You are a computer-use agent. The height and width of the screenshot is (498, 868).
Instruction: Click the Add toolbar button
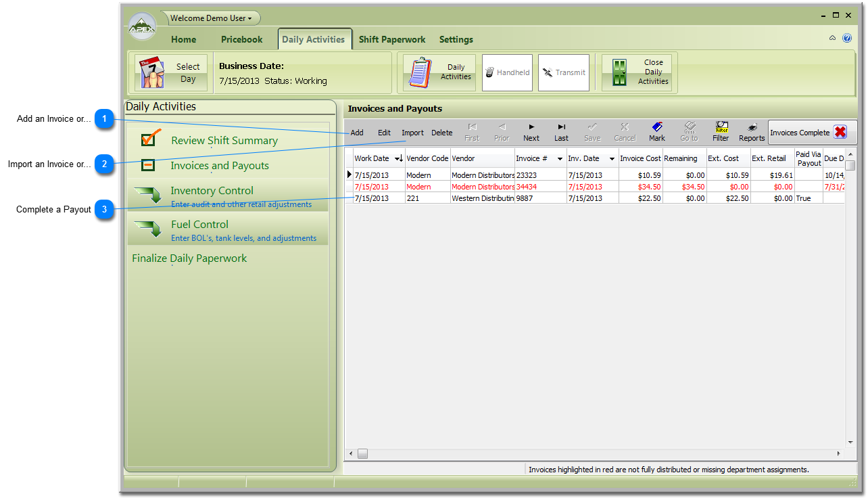pos(357,132)
